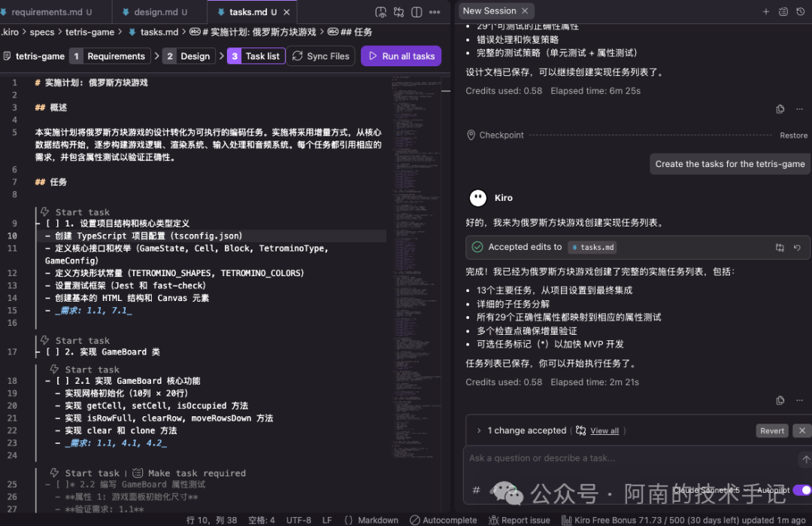Click the preview icon beside the tasks.md tab

pos(381,12)
